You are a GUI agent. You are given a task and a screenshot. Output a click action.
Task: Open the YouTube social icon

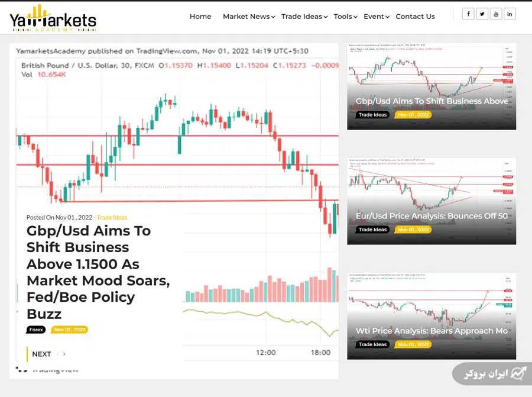(x=496, y=14)
